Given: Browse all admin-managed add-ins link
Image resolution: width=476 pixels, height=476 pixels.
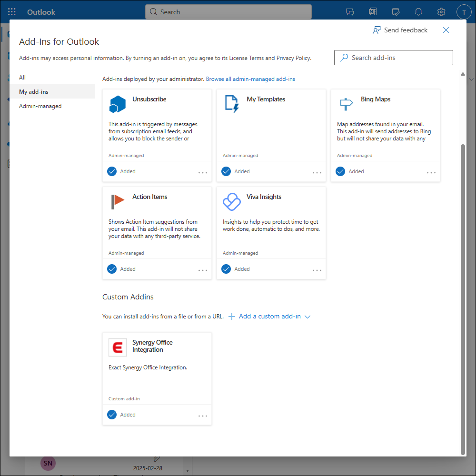Looking at the screenshot, I should coord(250,79).
